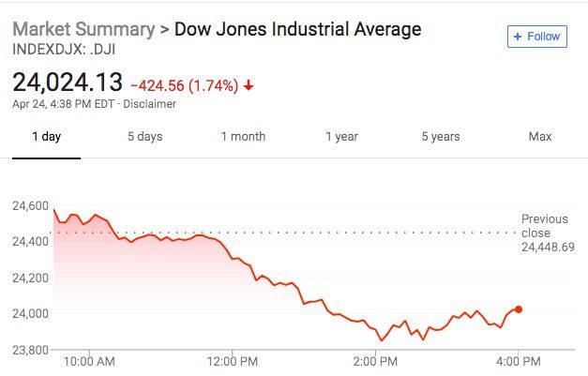The width and height of the screenshot is (588, 376).
Task: Click the Previous close 24,448.69 label
Action: pos(545,233)
